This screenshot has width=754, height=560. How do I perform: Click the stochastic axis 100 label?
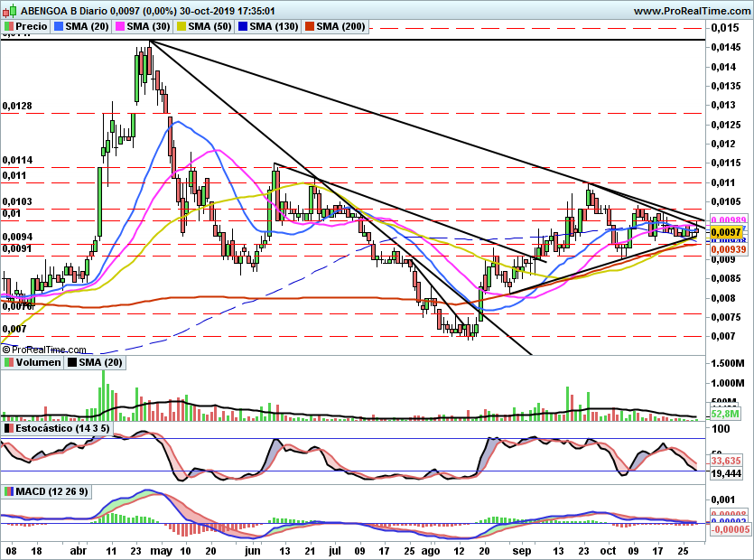coord(721,429)
